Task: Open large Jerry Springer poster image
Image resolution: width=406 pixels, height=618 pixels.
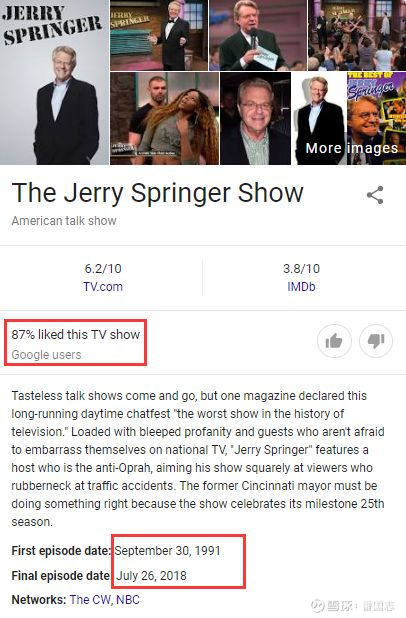Action: [x=54, y=82]
